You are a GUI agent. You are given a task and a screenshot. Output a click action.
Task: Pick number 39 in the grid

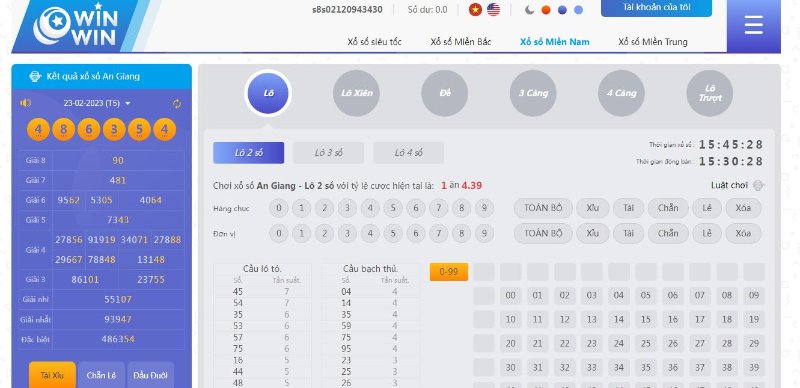754,368
